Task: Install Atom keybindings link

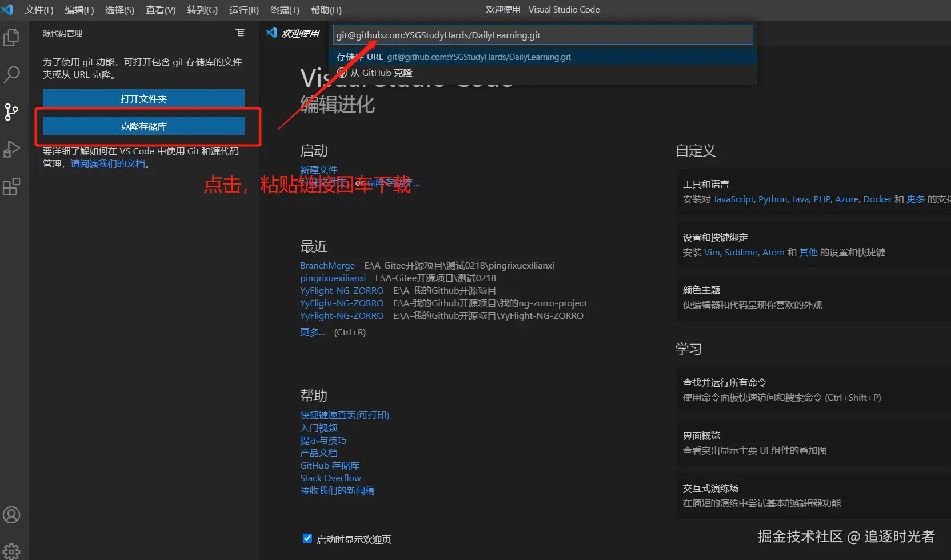Action: point(773,252)
